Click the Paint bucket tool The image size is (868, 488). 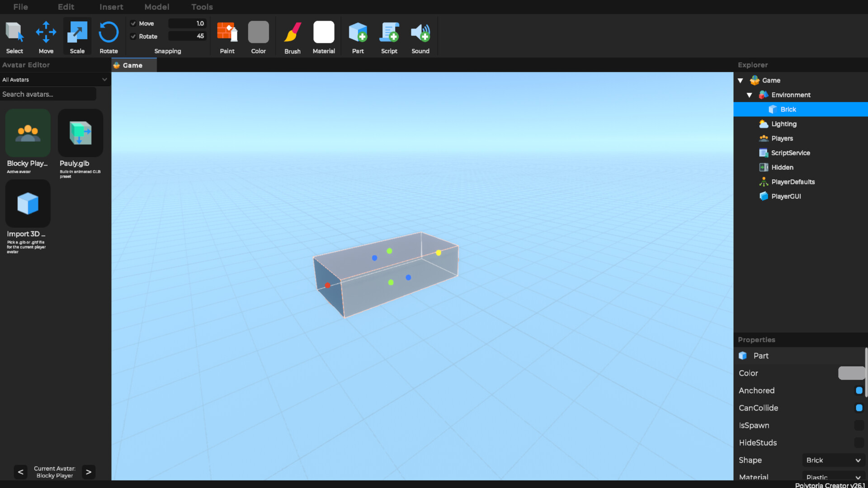tap(227, 33)
